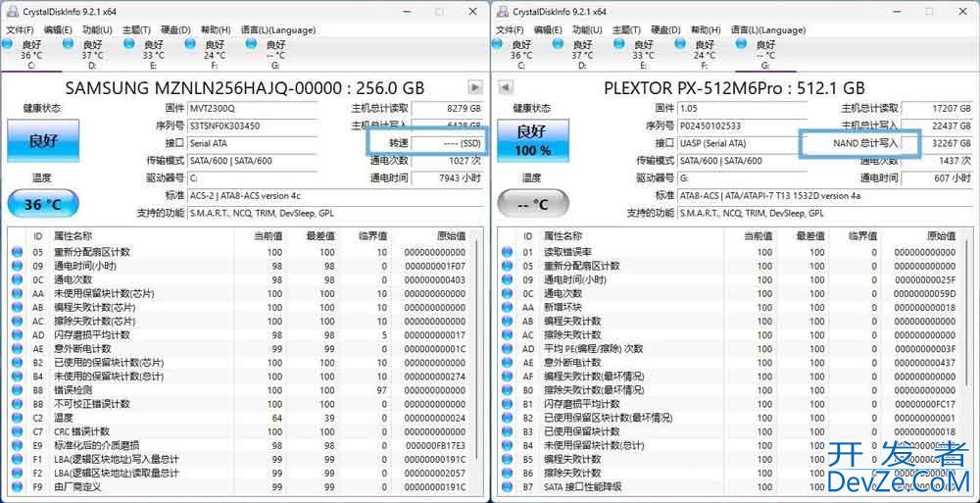Viewport: 980px width, 503px height.
Task: Go to previous disk arrow in Plextor window
Action: 506,87
